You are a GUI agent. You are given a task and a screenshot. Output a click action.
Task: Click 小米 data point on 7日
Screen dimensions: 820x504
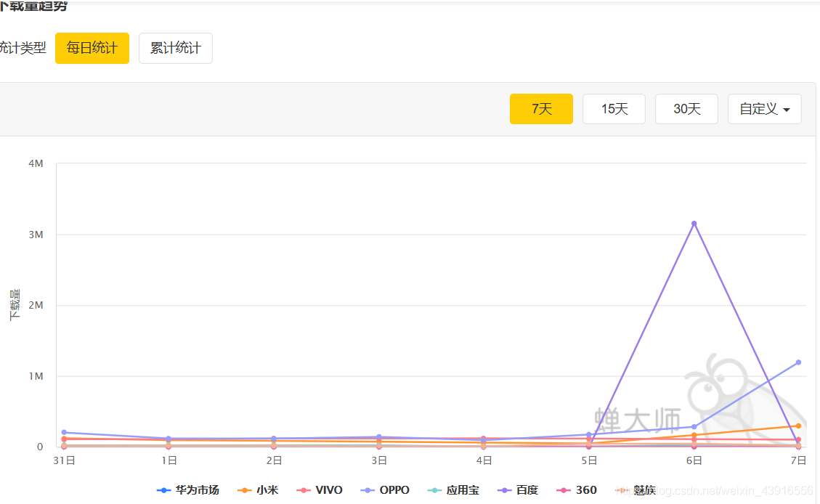[798, 426]
